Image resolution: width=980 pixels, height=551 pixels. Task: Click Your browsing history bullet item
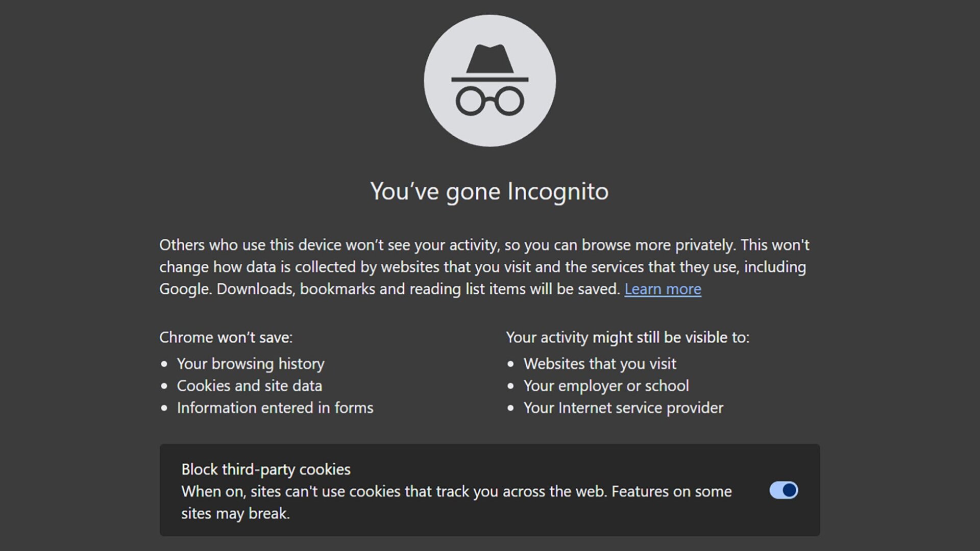pyautogui.click(x=250, y=363)
